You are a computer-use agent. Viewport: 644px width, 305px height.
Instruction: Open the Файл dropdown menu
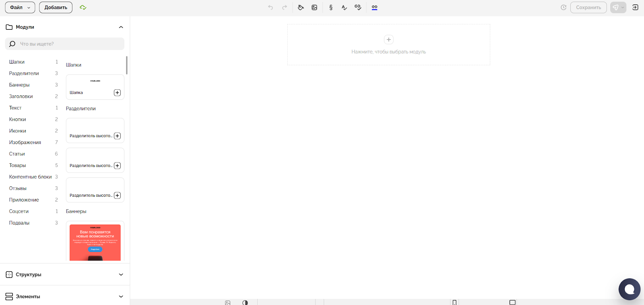click(20, 8)
